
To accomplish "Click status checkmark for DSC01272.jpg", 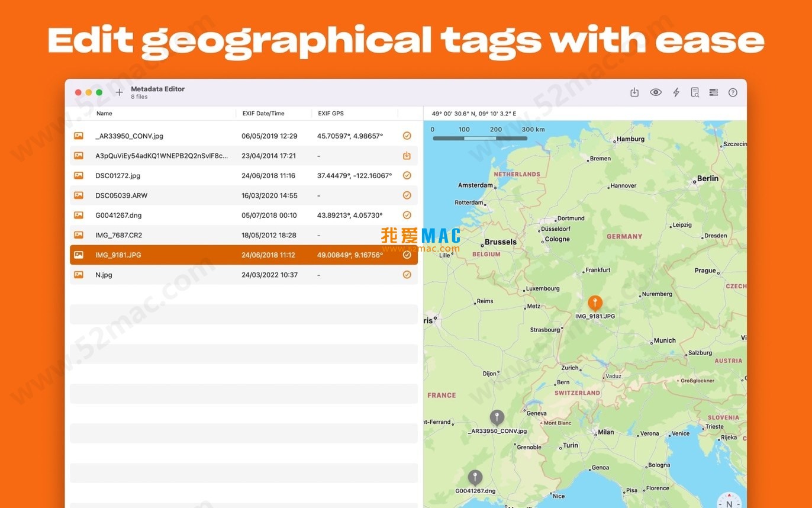I will click(407, 175).
